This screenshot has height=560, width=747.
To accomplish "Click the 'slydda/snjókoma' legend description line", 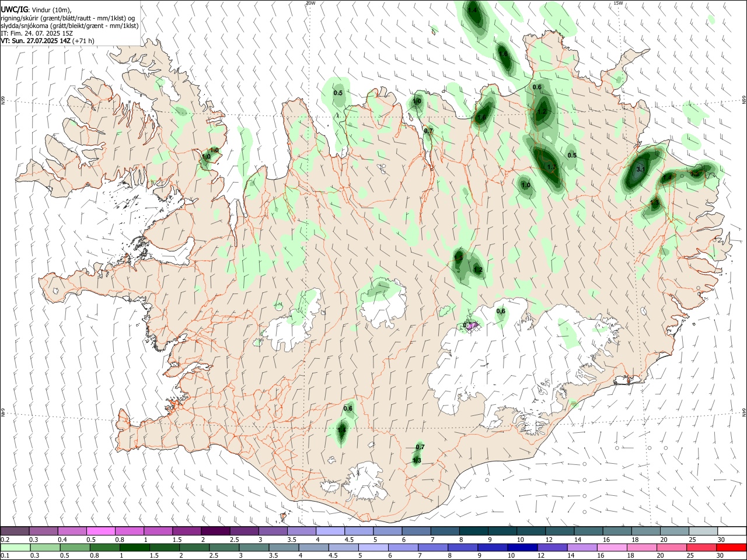I will click(x=69, y=26).
